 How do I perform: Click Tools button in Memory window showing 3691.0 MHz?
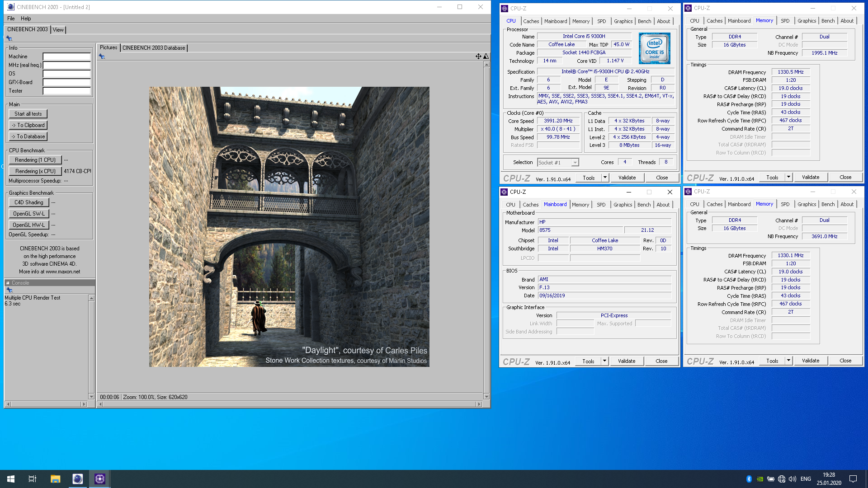click(772, 361)
